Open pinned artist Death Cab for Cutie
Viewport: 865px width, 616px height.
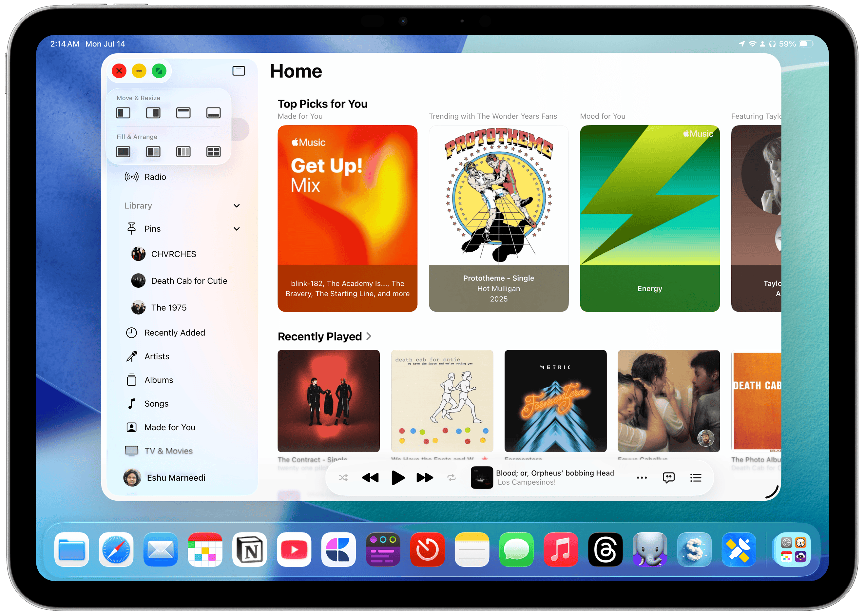(x=182, y=281)
